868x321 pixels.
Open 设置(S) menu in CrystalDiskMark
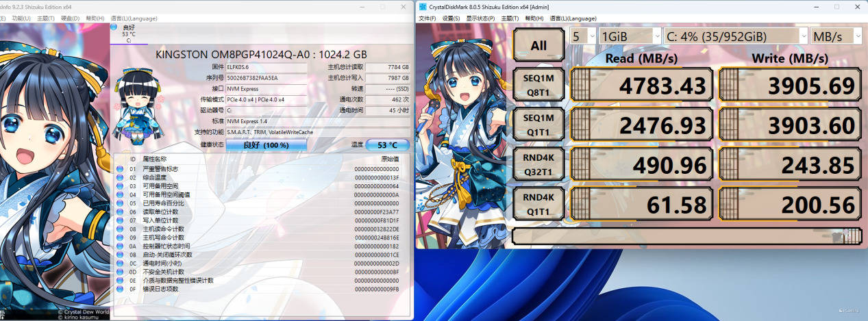click(451, 18)
